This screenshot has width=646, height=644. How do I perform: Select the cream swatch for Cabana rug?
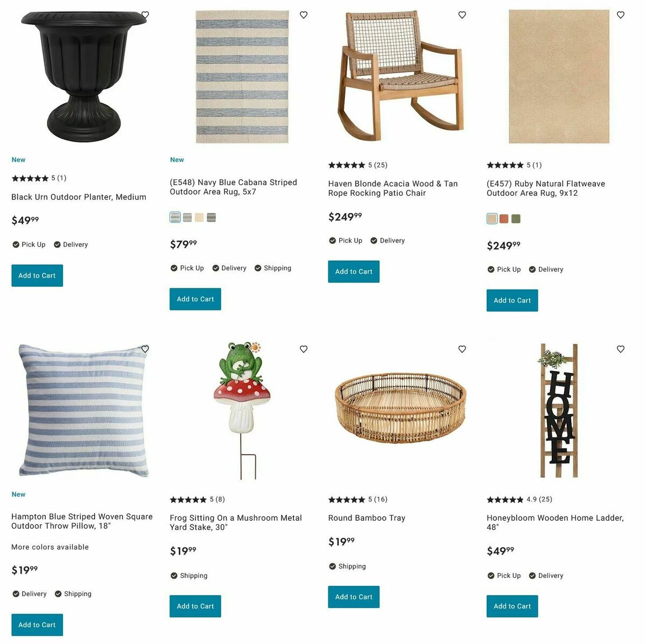click(199, 217)
